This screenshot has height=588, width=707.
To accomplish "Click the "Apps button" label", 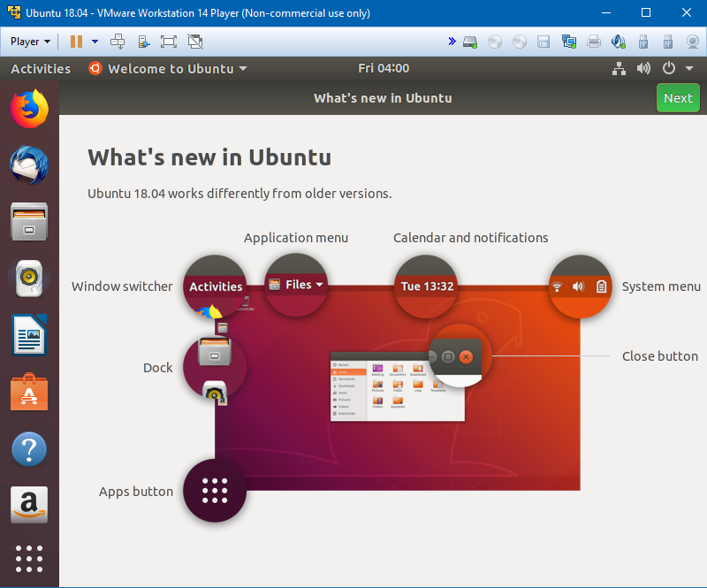I will click(136, 492).
